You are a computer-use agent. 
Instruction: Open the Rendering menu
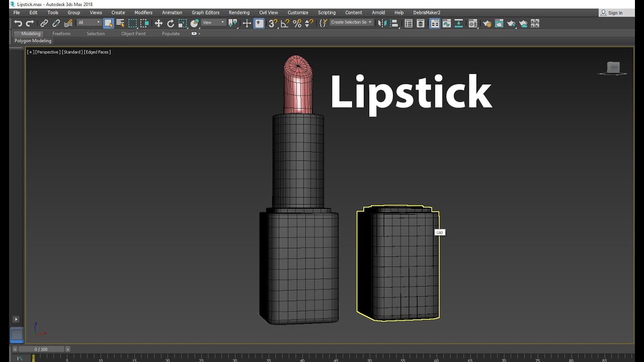(239, 13)
